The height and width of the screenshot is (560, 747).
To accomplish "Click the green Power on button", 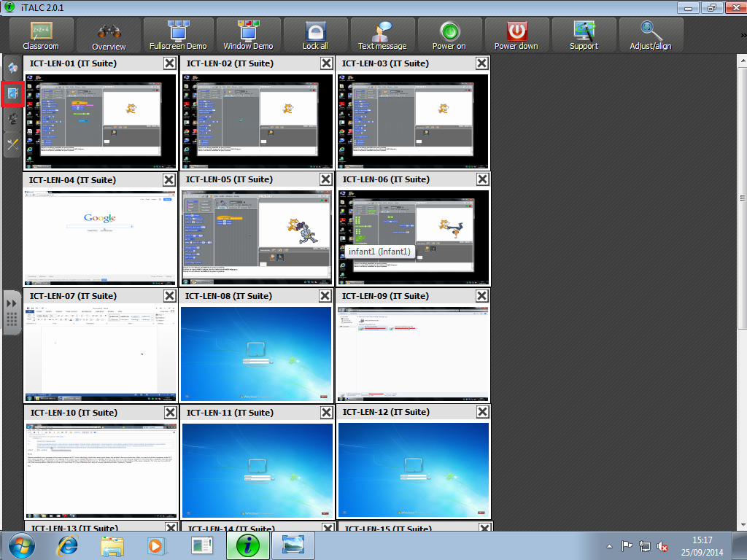I will coord(449,35).
